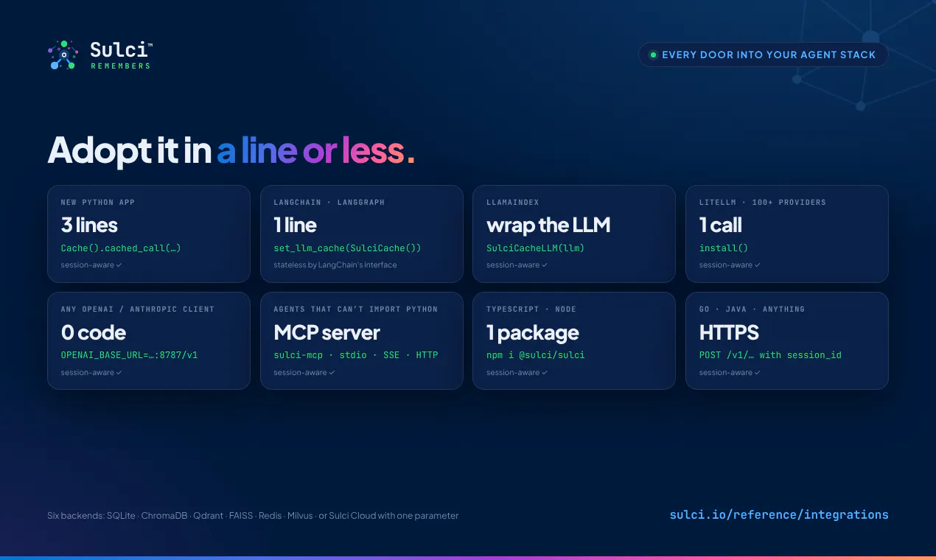Click the "GO · JAVA · ANYTHING" card label
The height and width of the screenshot is (560, 936).
pyautogui.click(x=752, y=309)
